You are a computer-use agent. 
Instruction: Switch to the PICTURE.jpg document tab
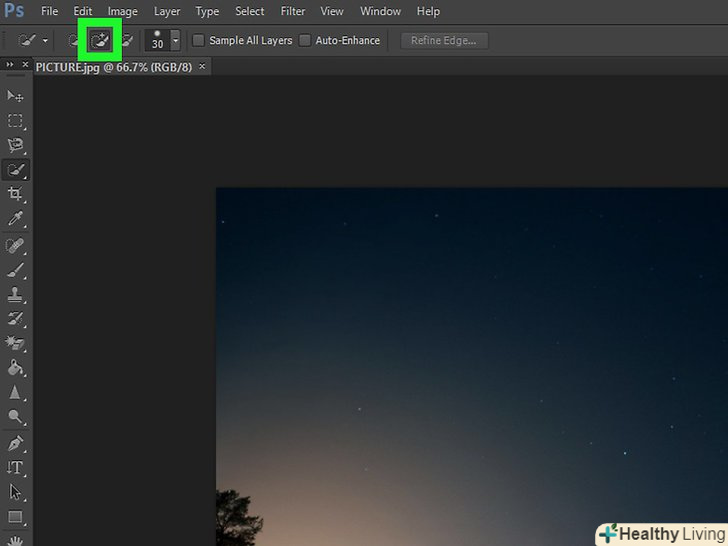[x=114, y=67]
